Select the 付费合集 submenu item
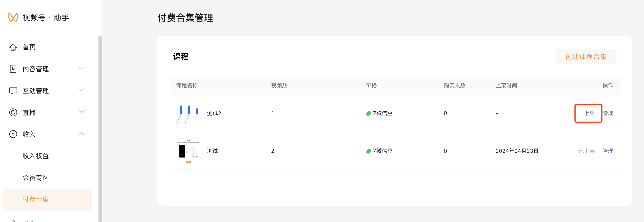This screenshot has height=222, width=644. (35, 199)
